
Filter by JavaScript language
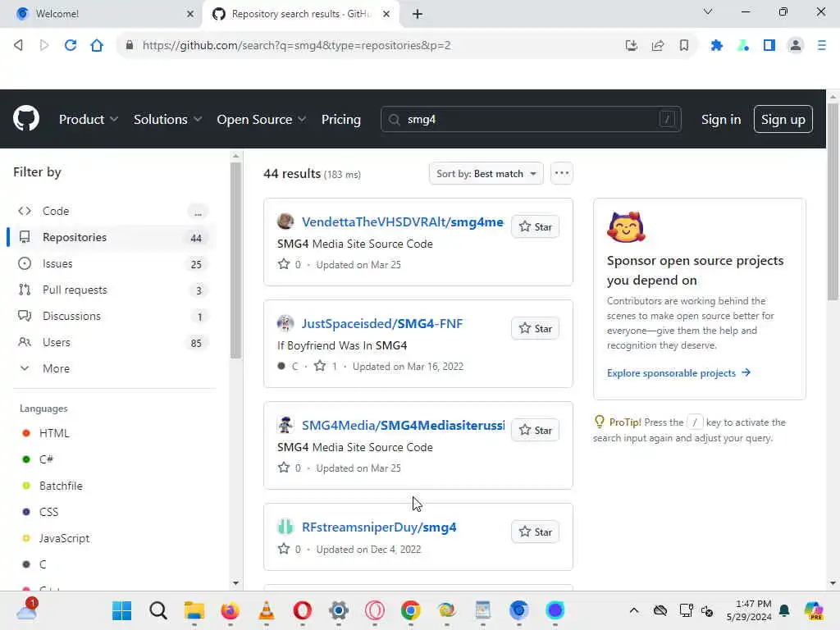64,538
